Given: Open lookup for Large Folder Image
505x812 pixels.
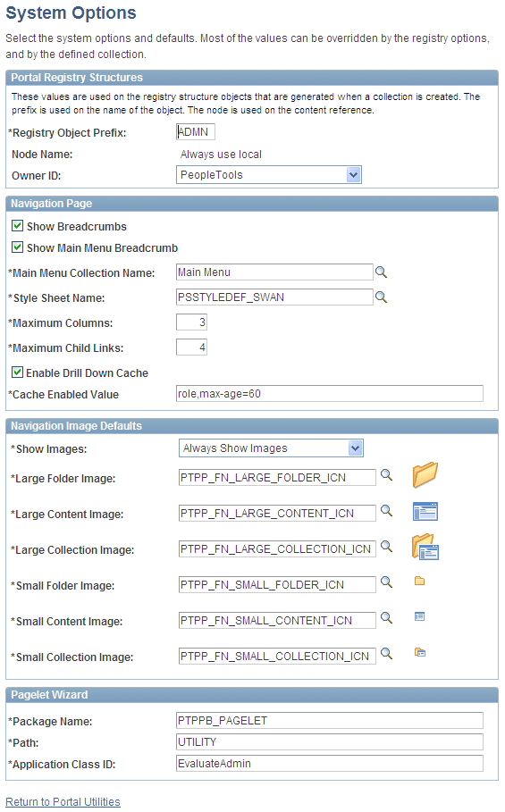Looking at the screenshot, I should (386, 475).
